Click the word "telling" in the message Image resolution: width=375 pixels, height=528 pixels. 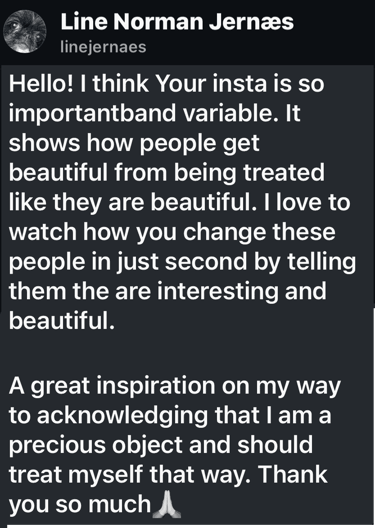321,263
